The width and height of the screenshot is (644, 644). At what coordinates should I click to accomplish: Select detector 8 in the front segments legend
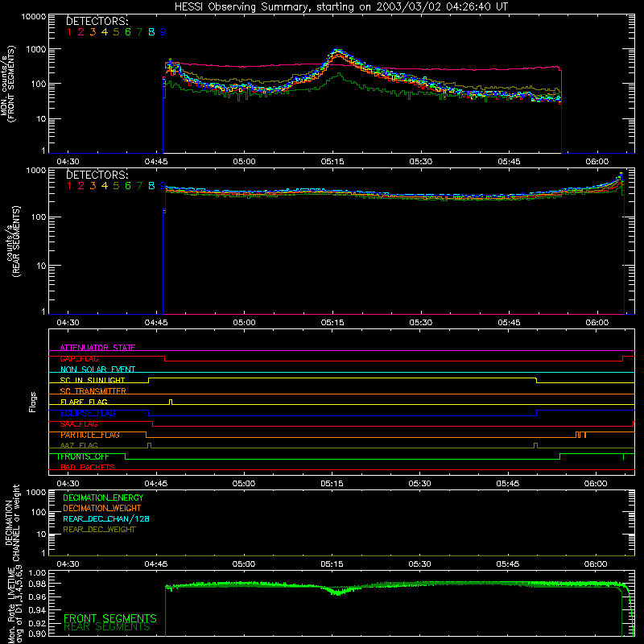151,32
